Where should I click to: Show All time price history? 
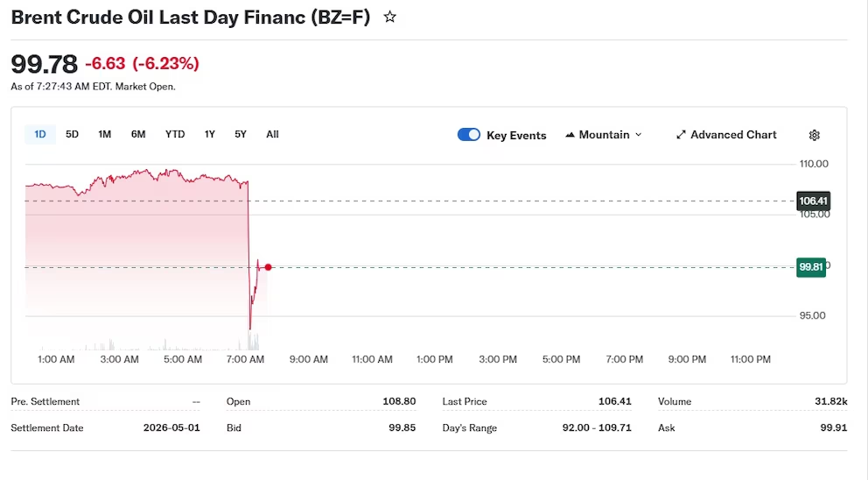272,134
